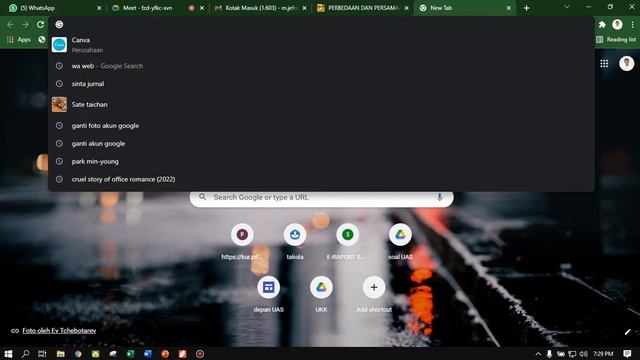
Task: Open Google account avatar on New Tab page
Action: (x=627, y=63)
